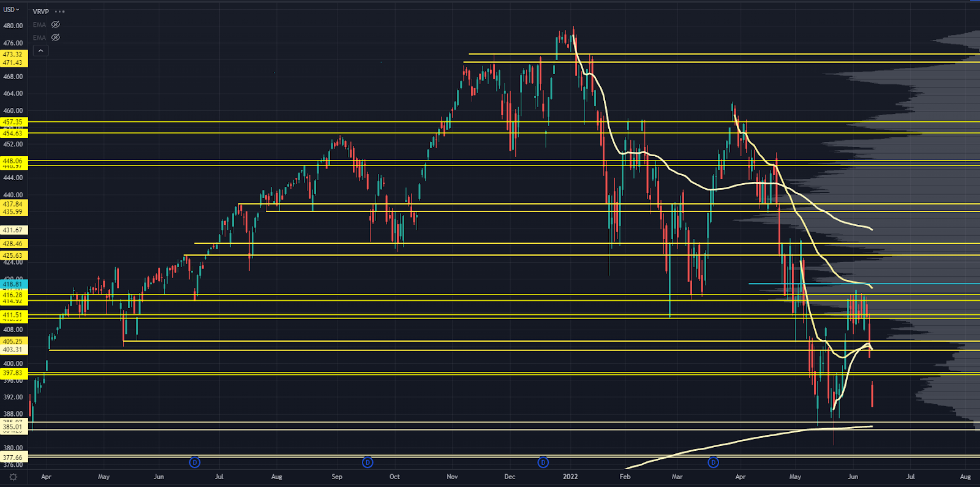Click the 2022 label on time axis
980x487 pixels.
point(570,477)
